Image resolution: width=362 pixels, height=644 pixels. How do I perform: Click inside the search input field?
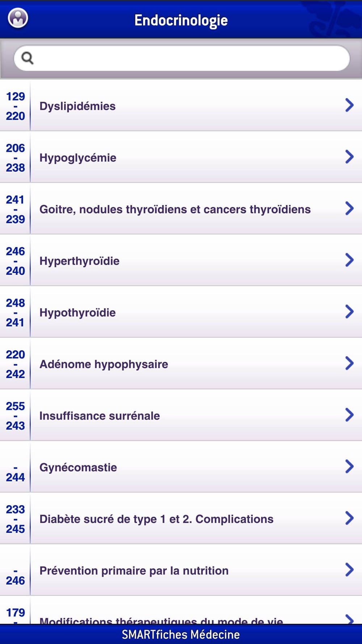(x=182, y=58)
